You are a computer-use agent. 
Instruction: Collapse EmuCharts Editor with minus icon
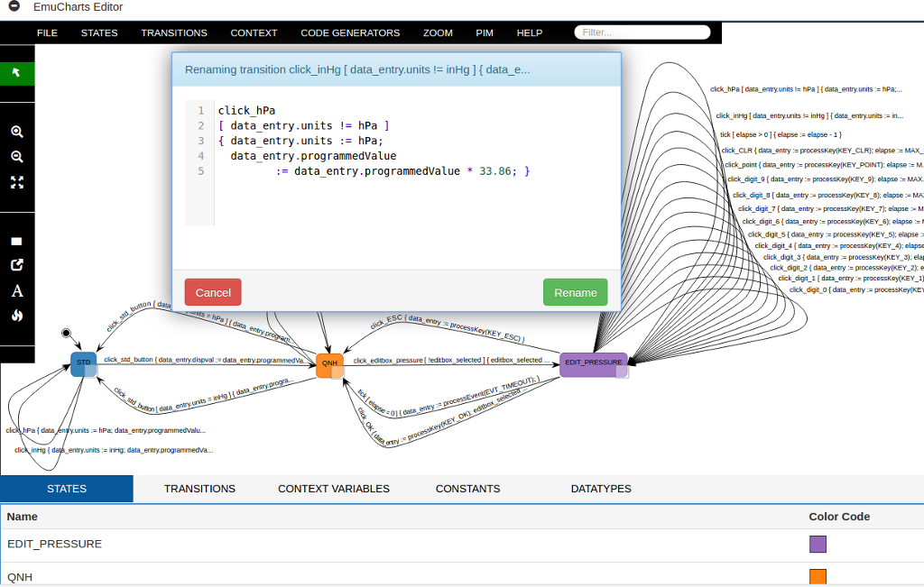pyautogui.click(x=14, y=6)
